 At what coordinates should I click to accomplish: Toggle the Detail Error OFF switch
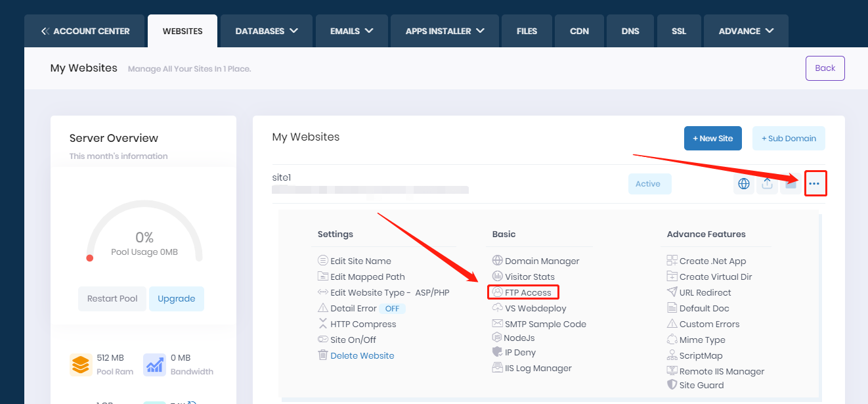392,308
